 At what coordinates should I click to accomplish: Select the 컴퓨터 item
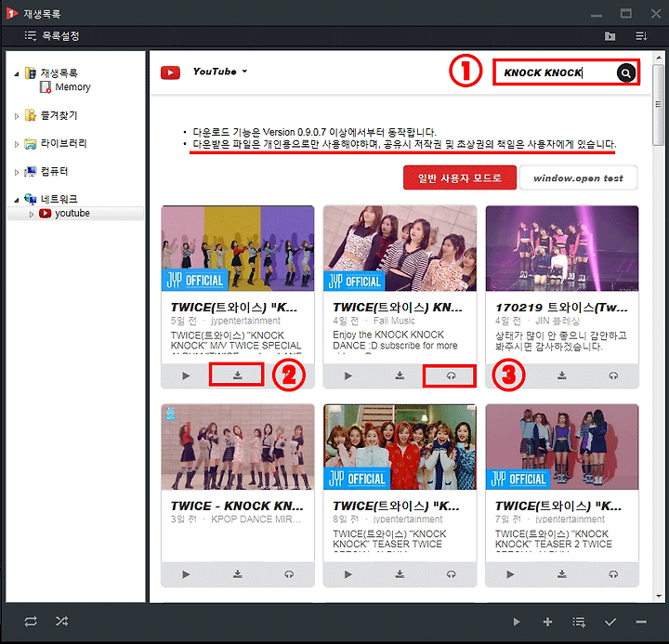(x=54, y=172)
